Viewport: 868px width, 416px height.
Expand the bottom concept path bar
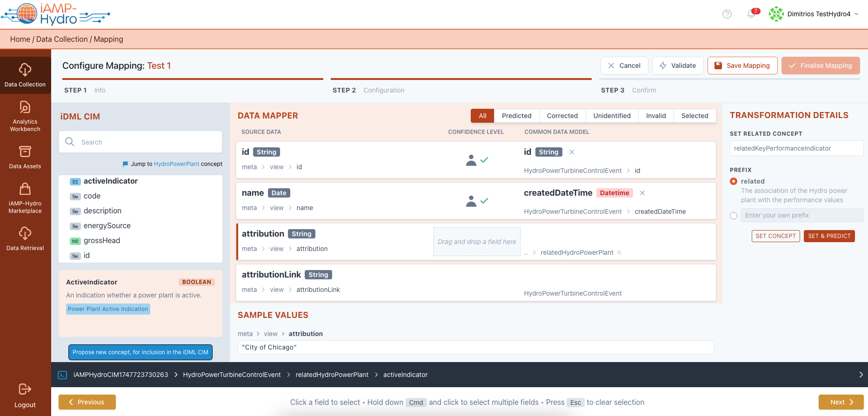(861, 375)
